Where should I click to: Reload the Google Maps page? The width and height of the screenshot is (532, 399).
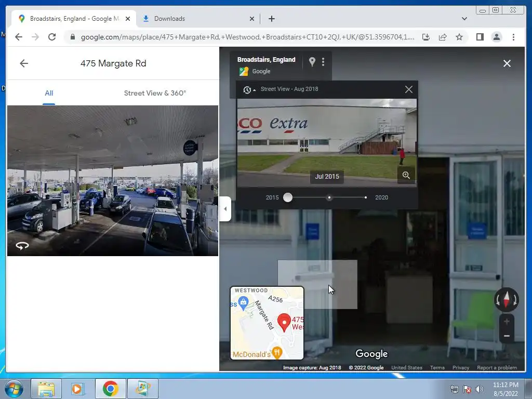pos(52,37)
